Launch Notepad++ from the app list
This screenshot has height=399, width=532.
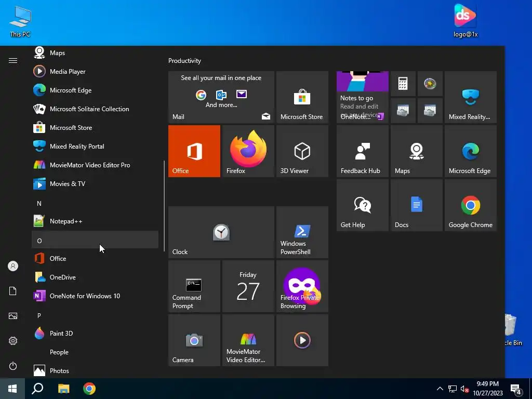95,221
